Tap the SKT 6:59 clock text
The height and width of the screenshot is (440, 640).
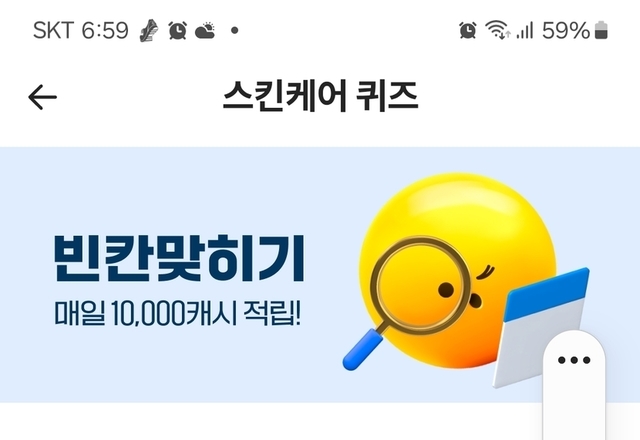point(81,31)
